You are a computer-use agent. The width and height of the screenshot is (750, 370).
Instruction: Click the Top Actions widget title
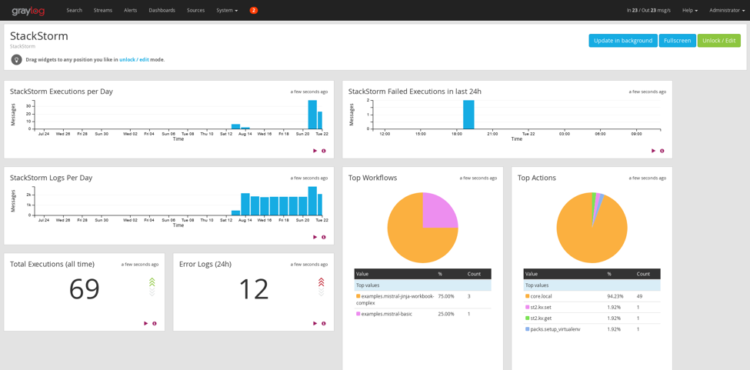[x=537, y=178]
